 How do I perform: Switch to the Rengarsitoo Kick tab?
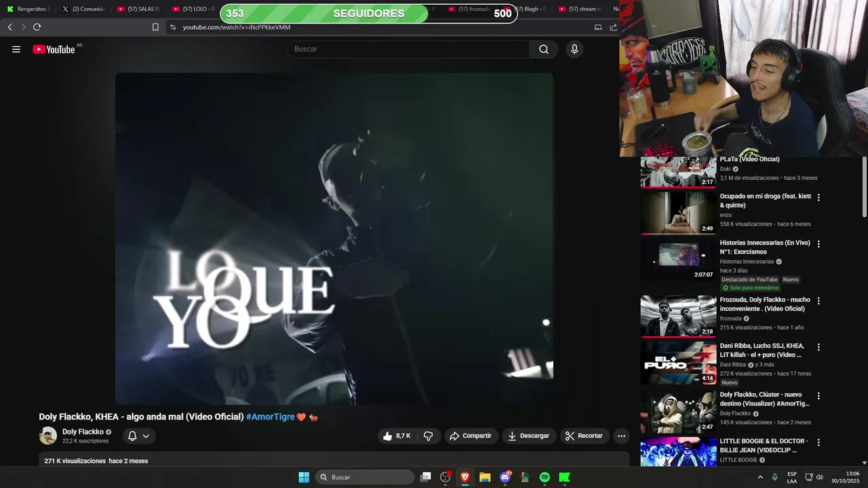28,9
